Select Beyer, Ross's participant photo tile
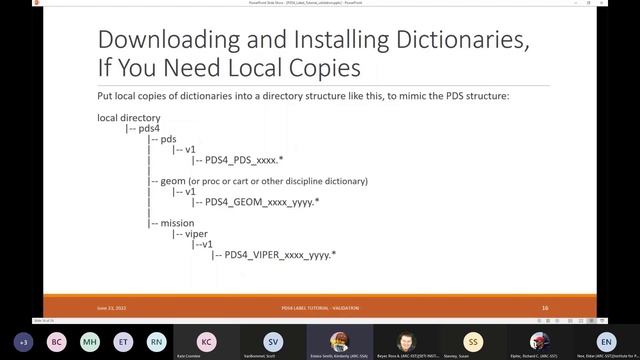 (406, 342)
